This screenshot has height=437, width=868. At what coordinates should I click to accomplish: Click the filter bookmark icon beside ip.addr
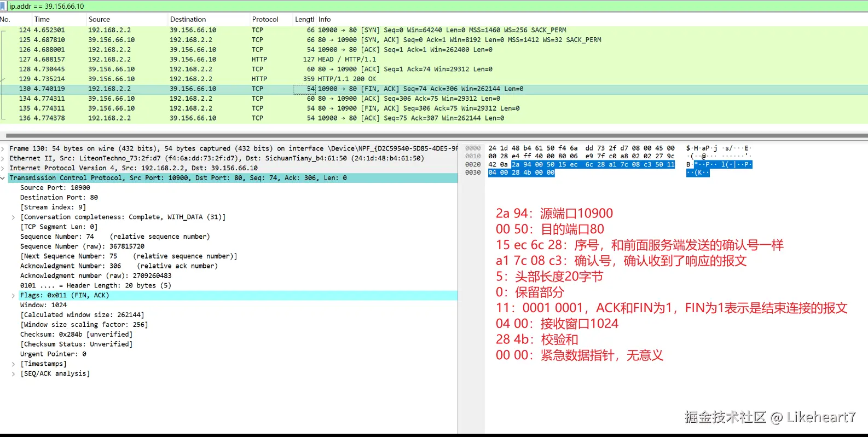[3, 6]
